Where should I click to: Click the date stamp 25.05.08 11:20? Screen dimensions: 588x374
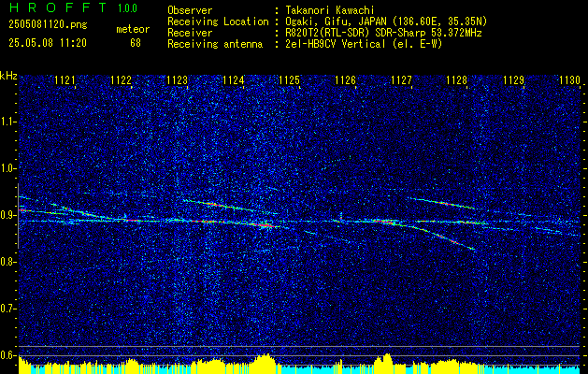coord(48,43)
